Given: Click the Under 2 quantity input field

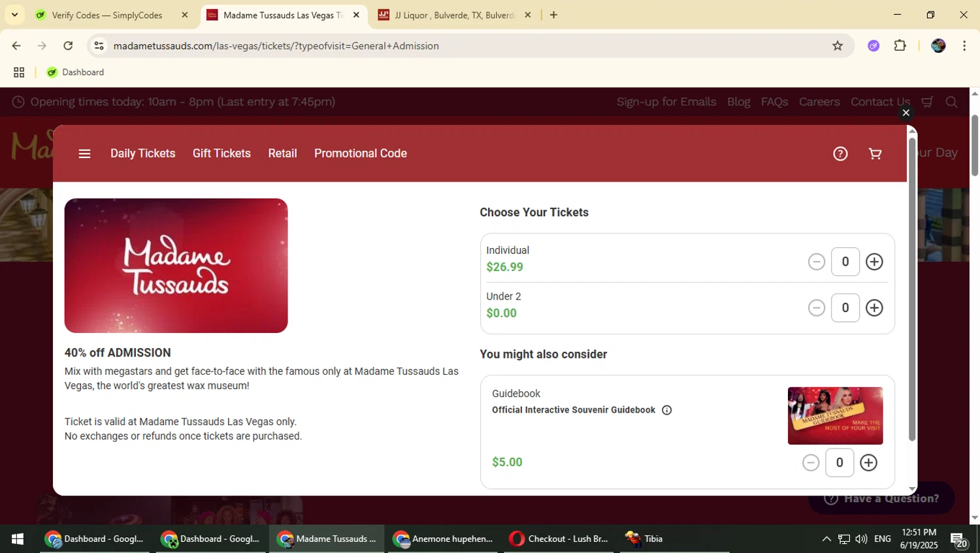Looking at the screenshot, I should coord(845,308).
